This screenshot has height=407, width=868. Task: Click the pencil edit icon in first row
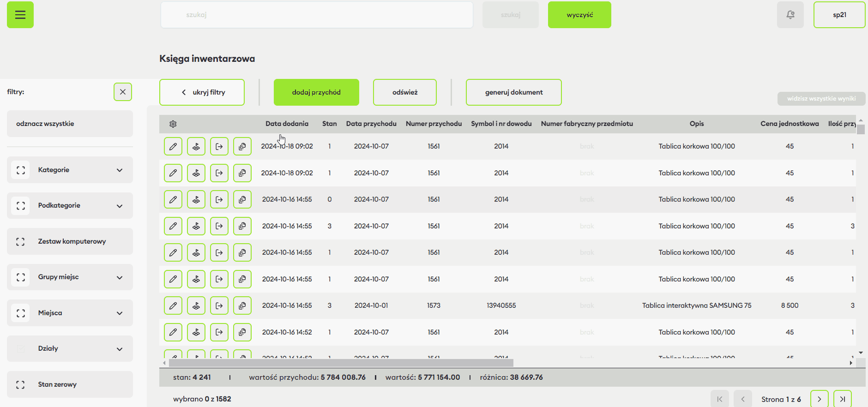[173, 147]
